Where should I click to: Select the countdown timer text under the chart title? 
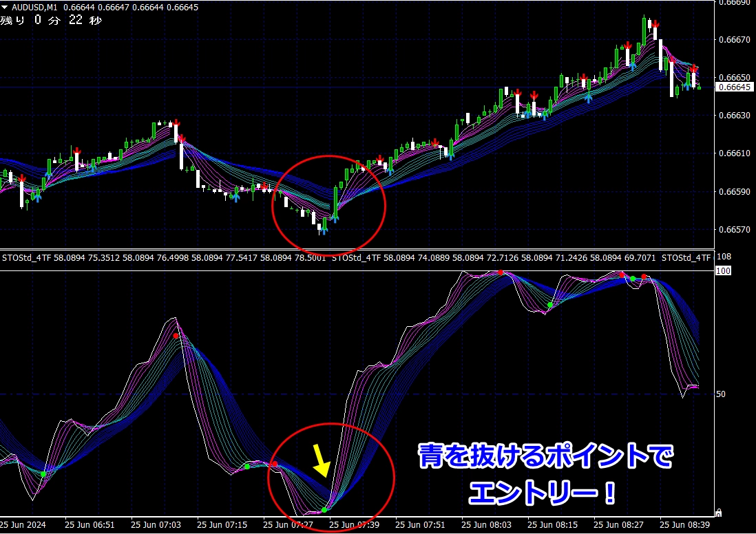[51, 20]
